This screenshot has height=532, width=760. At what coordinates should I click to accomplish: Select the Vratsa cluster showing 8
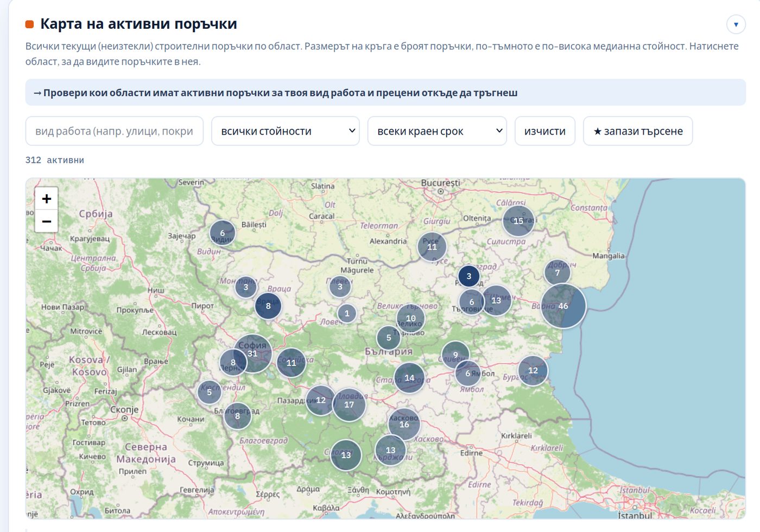[268, 306]
